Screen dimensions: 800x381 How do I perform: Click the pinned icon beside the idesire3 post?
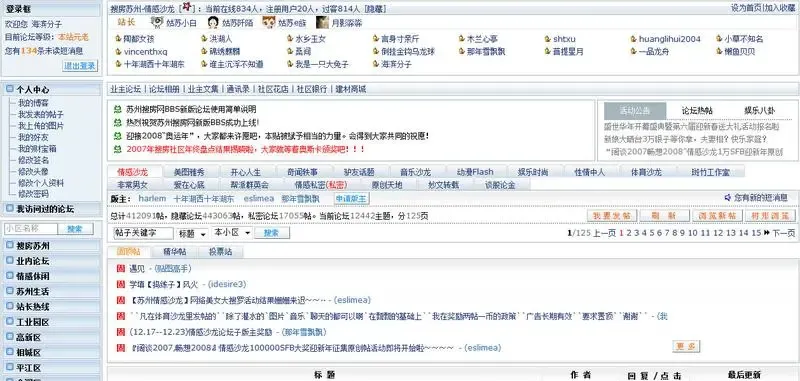point(120,284)
